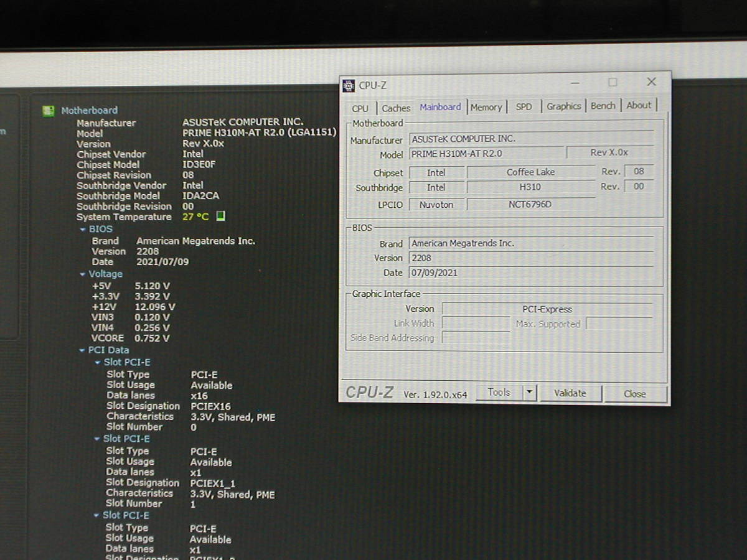Viewport: 747px width, 560px height.
Task: Click the +3.3V value '3.392 V'
Action: coord(152,297)
